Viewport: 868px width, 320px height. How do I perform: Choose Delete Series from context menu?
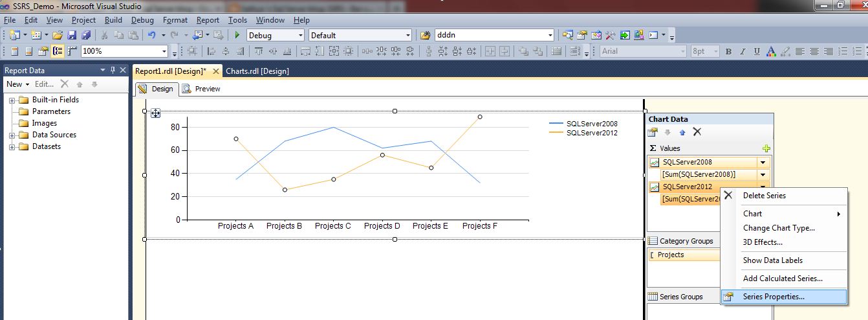783,195
